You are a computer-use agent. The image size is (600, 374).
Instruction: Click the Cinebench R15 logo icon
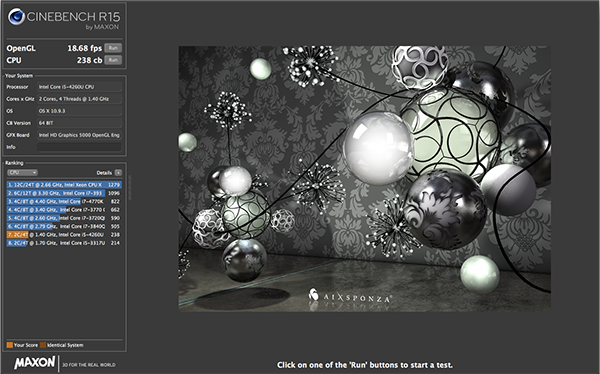[x=16, y=16]
